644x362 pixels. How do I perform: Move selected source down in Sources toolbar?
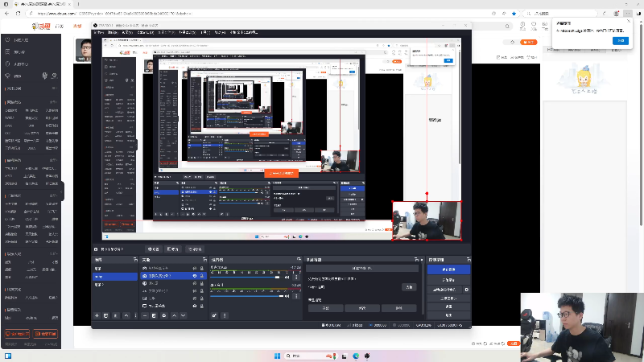click(x=184, y=315)
